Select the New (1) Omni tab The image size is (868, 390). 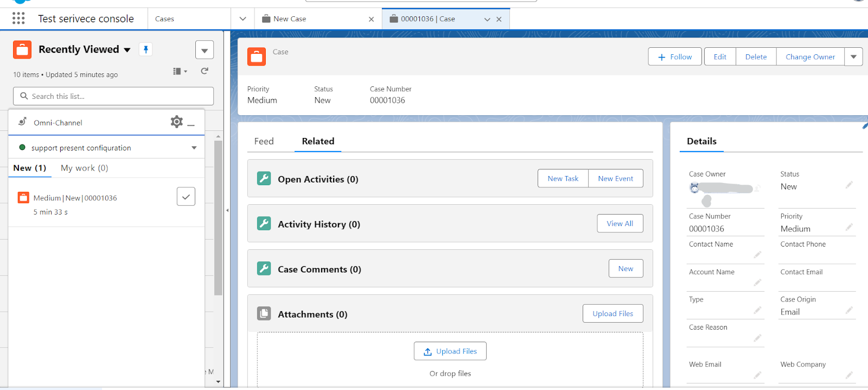point(30,168)
